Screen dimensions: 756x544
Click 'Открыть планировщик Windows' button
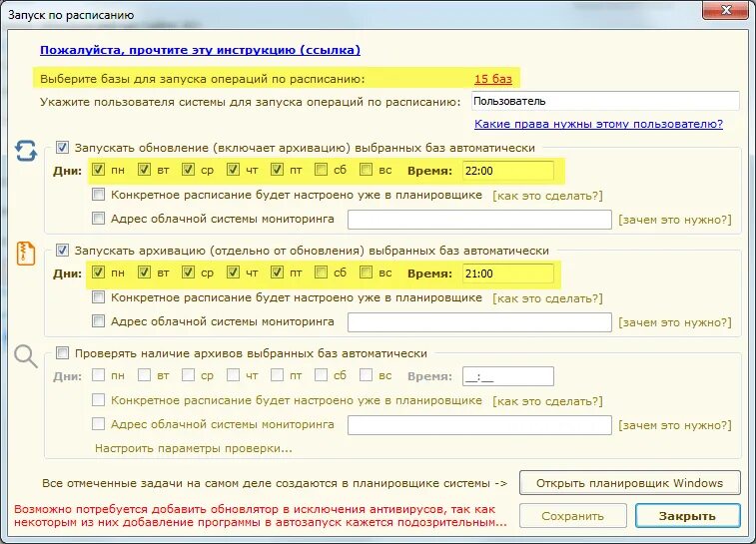pyautogui.click(x=630, y=483)
